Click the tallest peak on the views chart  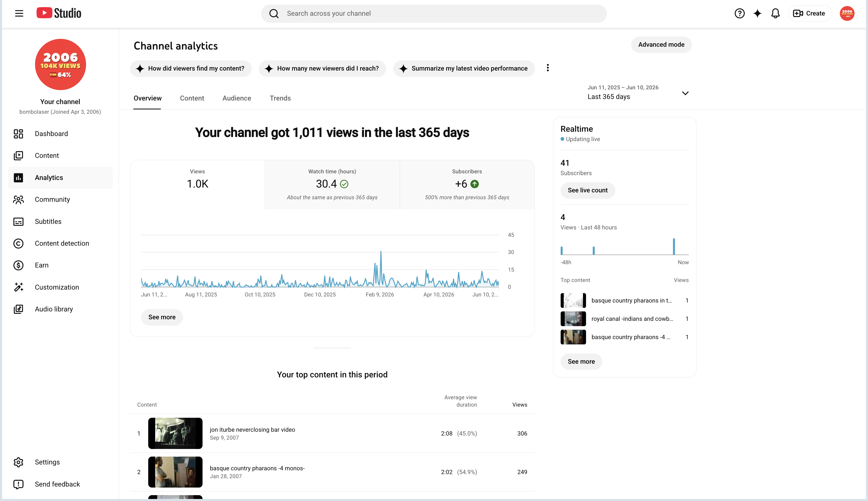(x=381, y=252)
